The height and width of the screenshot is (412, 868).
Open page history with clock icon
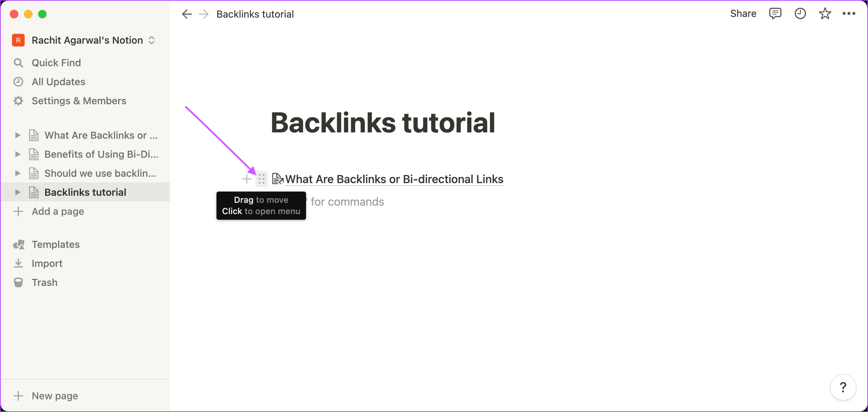(x=800, y=14)
